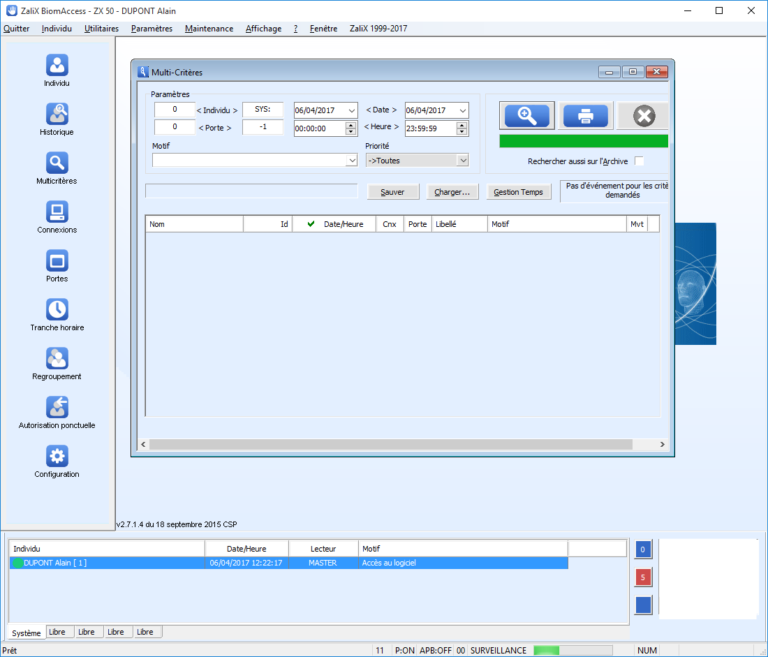Open the Regroupement sidebar icon
The height and width of the screenshot is (657, 768).
(x=57, y=359)
